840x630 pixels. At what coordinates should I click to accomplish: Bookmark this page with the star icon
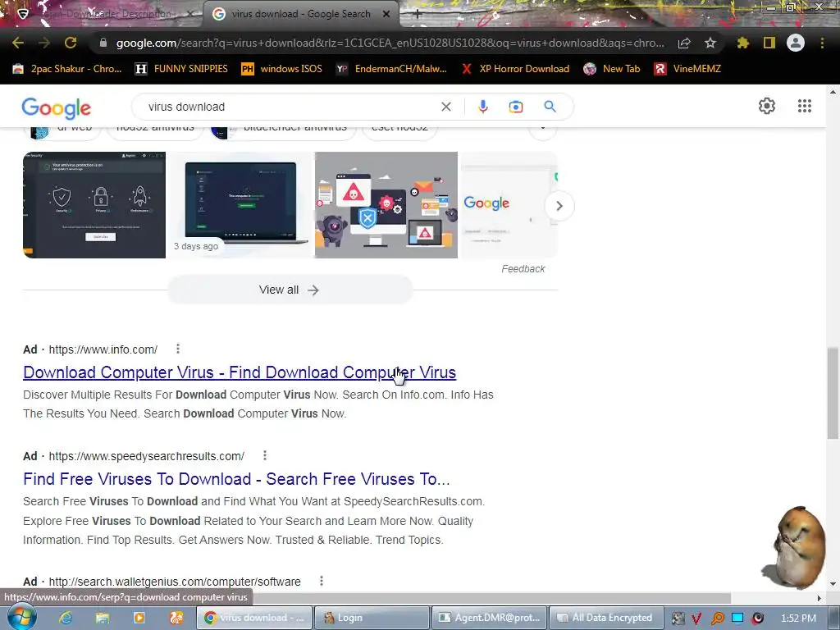(x=710, y=43)
